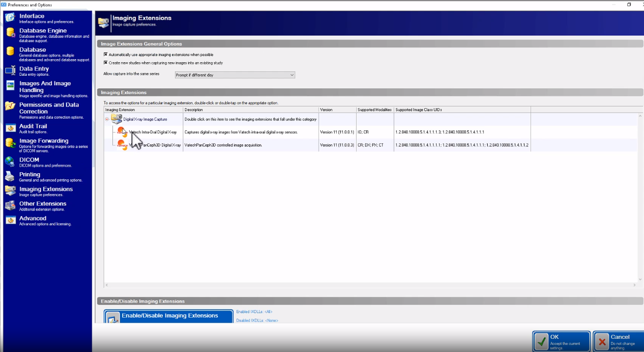Image resolution: width=644 pixels, height=352 pixels.
Task: Click the Image Forwarding icon
Action: pos(10,143)
